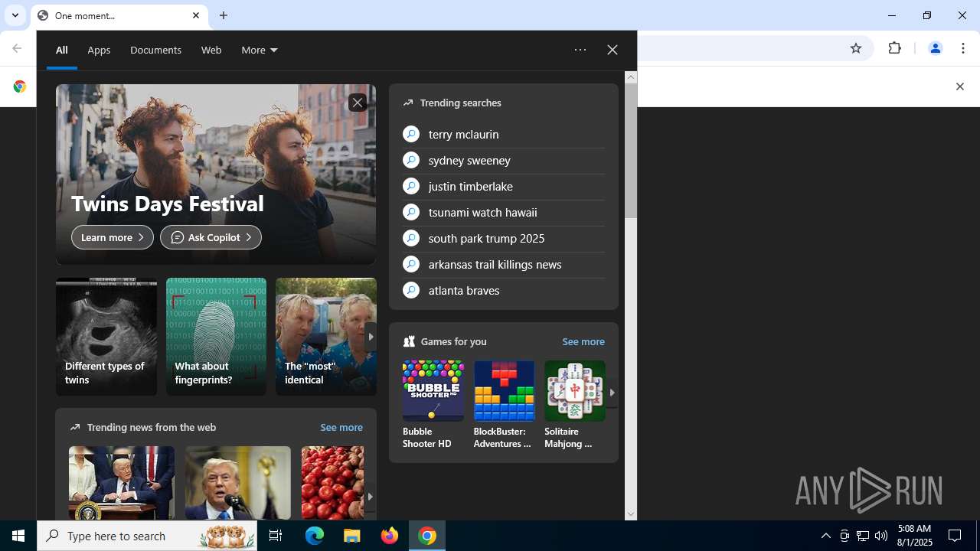Click the search icon beside arkansas trail killings news

(x=411, y=264)
